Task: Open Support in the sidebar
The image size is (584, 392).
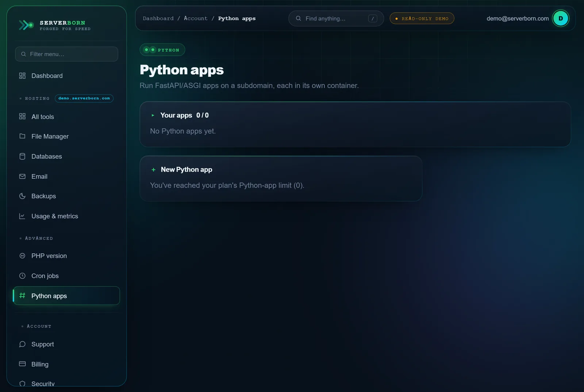Action: (66, 344)
